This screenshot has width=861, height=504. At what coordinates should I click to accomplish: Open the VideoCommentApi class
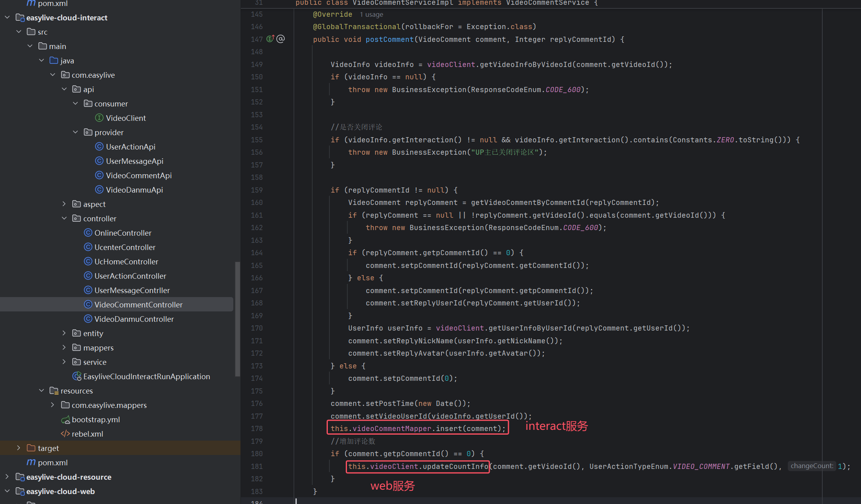coord(138,175)
